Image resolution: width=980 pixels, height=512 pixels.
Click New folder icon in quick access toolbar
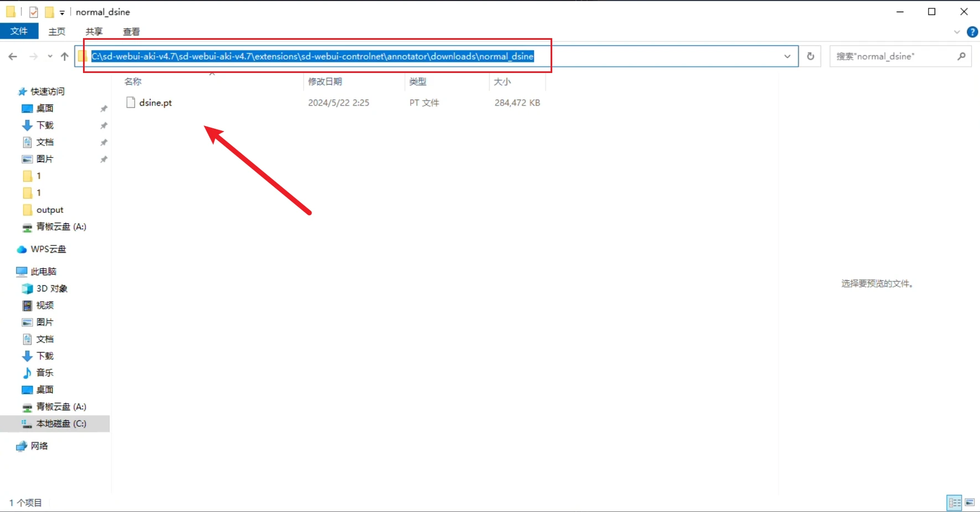pyautogui.click(x=49, y=12)
